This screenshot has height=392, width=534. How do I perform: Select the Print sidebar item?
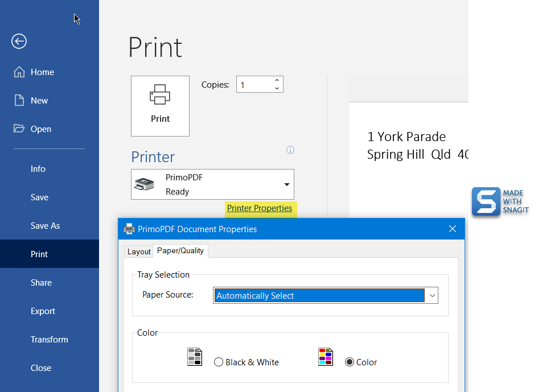tap(50, 254)
